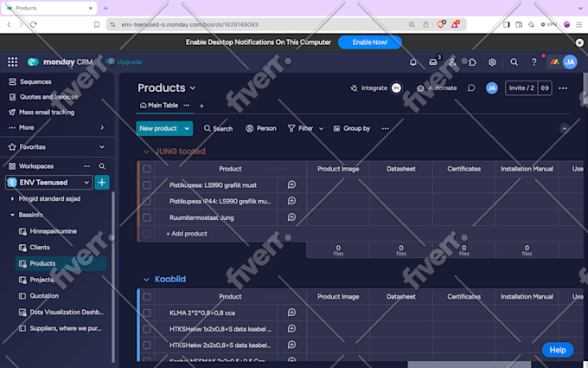Screen dimensions: 588x368
Task: Click the monday CRM logo
Action: (x=60, y=62)
